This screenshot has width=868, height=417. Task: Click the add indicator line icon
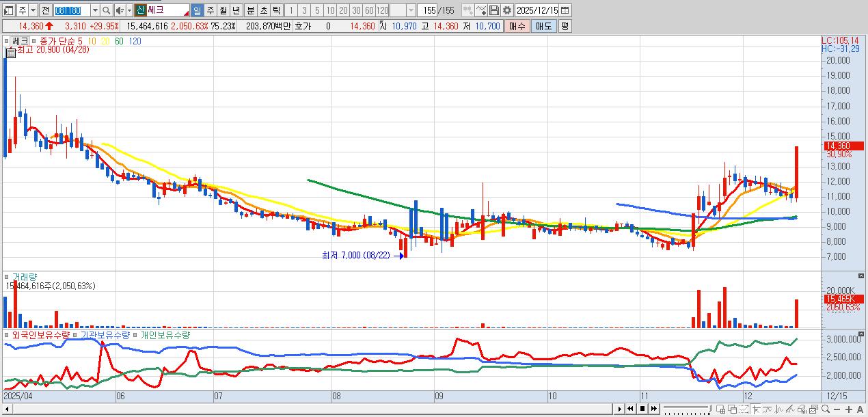(481, 10)
